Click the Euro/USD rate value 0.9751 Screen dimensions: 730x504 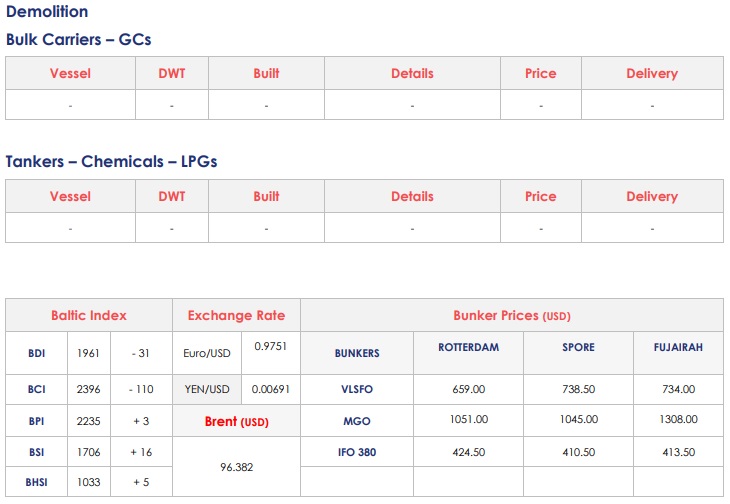click(270, 345)
